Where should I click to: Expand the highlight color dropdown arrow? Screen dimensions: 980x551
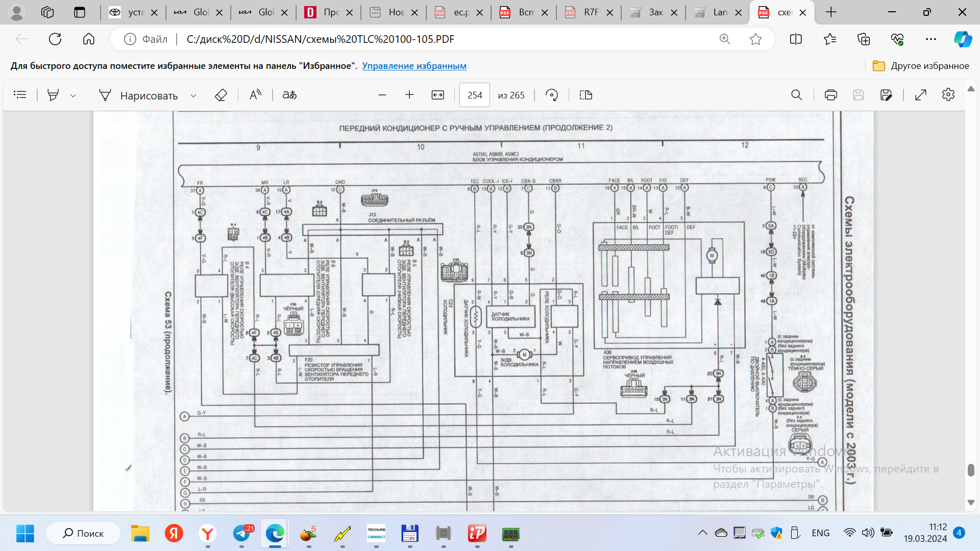pyautogui.click(x=73, y=95)
